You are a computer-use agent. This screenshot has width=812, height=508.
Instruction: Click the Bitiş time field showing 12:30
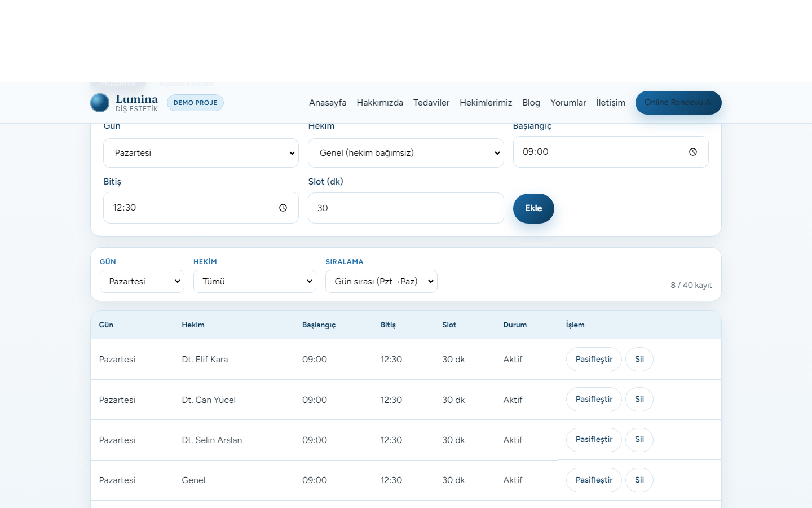pos(201,208)
